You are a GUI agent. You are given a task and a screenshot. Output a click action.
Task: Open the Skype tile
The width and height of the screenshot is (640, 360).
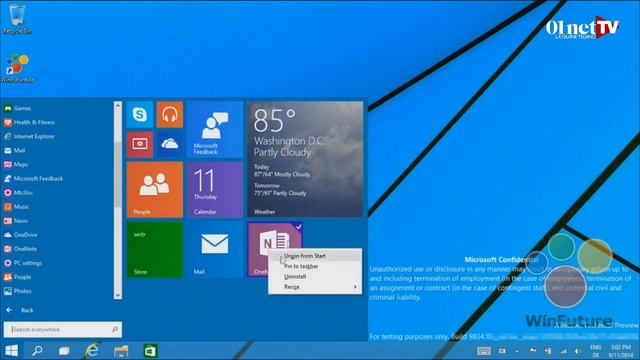tap(140, 115)
